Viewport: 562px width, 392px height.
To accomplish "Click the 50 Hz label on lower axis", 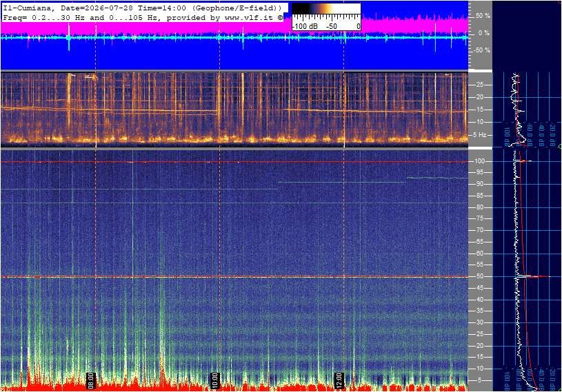I will coord(480,276).
